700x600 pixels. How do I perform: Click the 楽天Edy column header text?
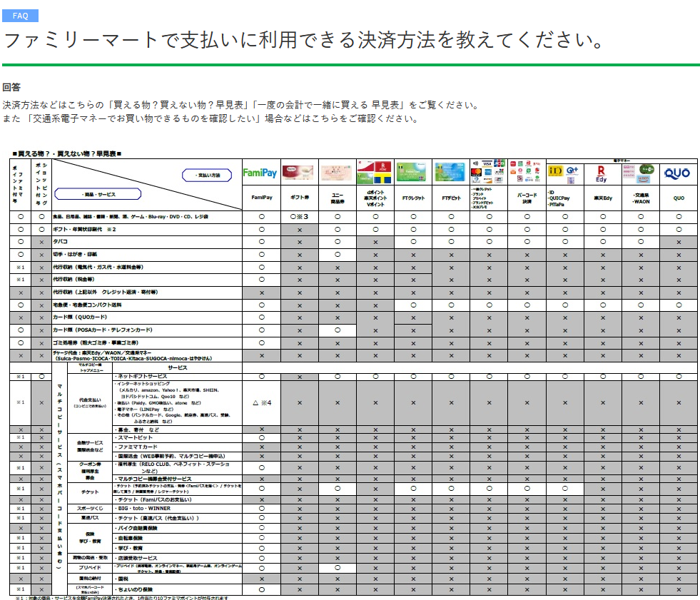(x=603, y=198)
